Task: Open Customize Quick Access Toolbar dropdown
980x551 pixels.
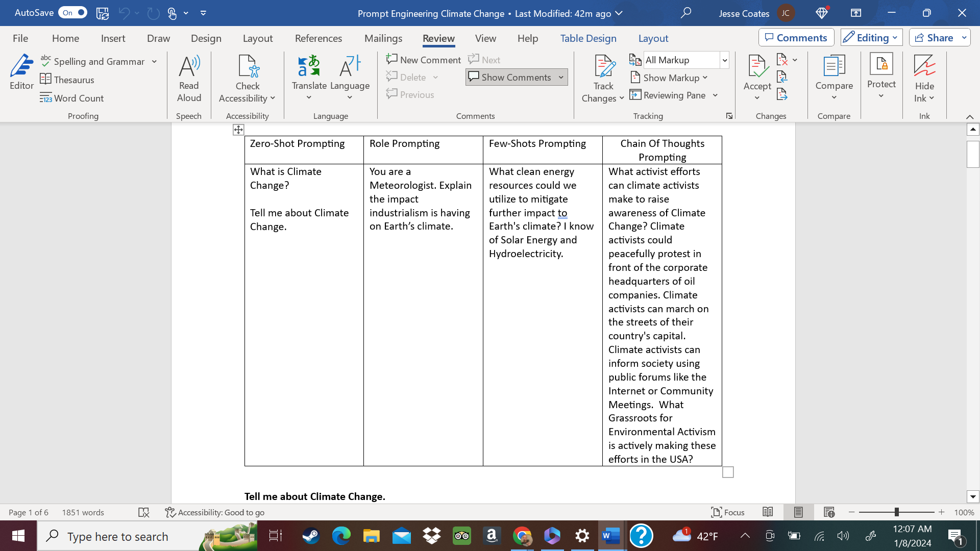Action: (203, 13)
